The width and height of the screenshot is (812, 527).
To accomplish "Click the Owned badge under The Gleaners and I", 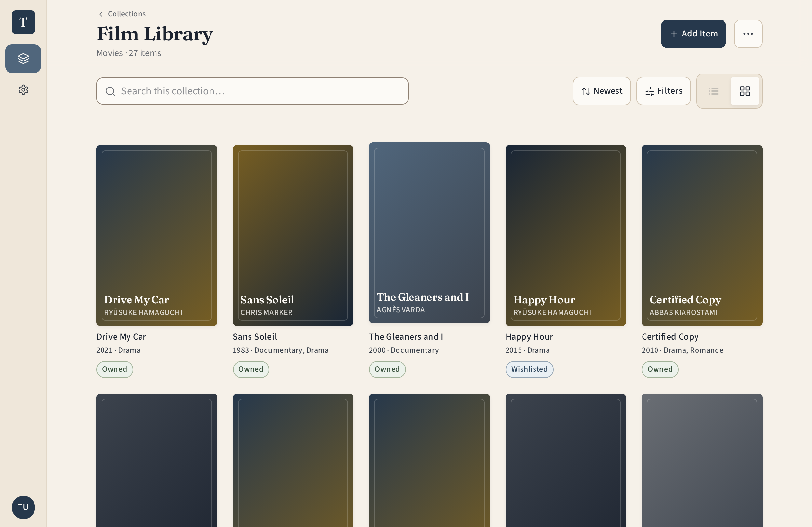I will pyautogui.click(x=387, y=370).
